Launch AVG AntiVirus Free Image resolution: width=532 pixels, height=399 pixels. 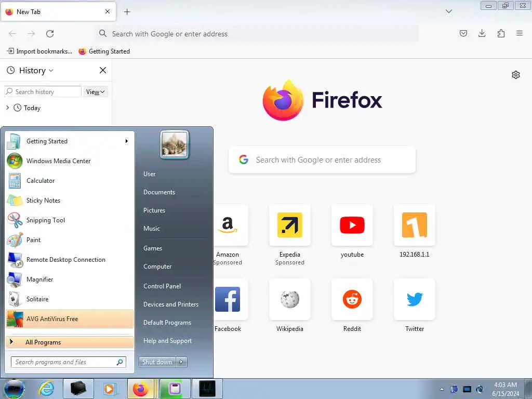pos(70,319)
